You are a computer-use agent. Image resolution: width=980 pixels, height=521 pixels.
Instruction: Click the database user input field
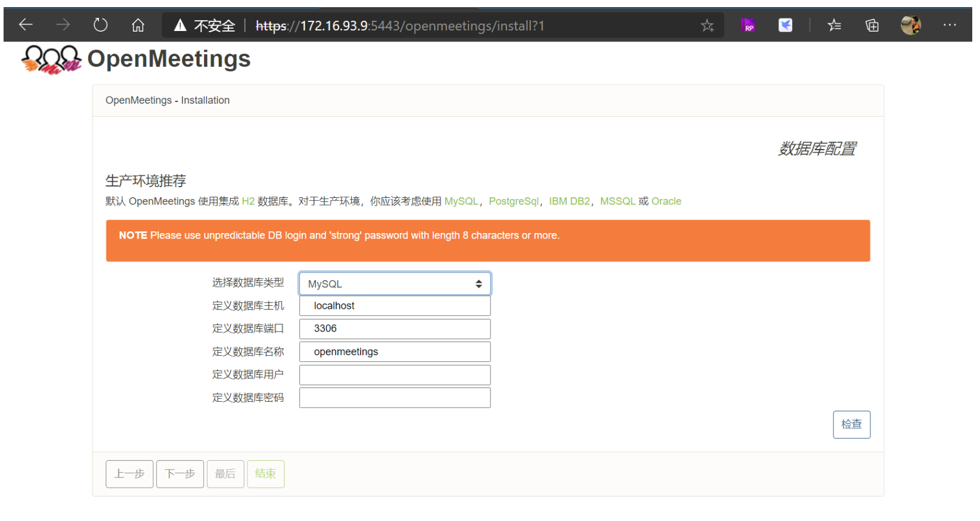tap(395, 375)
